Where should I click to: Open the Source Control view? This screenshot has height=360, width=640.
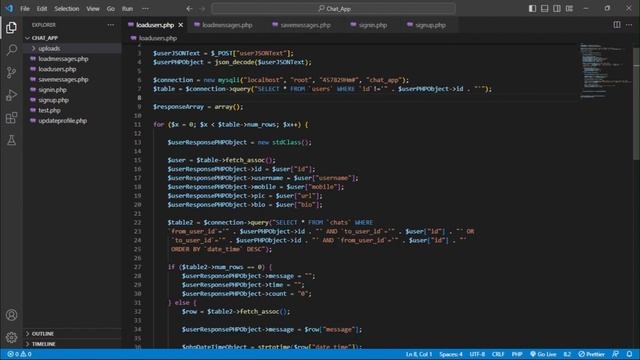11,73
